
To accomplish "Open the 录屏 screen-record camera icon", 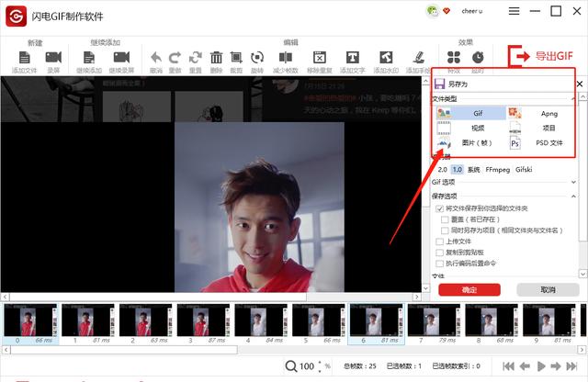I will point(53,57).
